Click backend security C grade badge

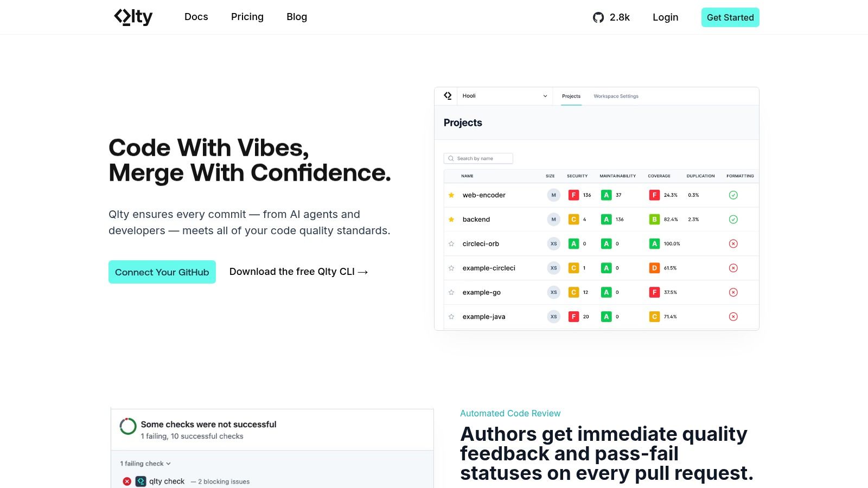[573, 220]
